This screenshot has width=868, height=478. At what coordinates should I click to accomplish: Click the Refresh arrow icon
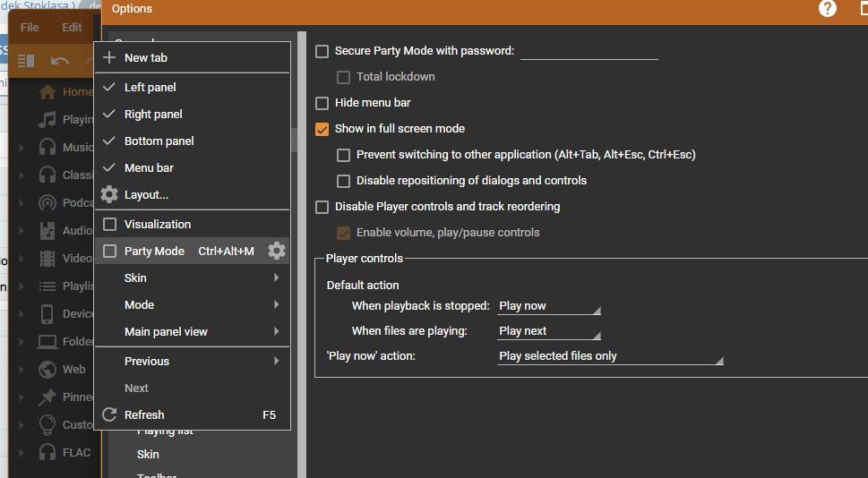[x=109, y=414]
